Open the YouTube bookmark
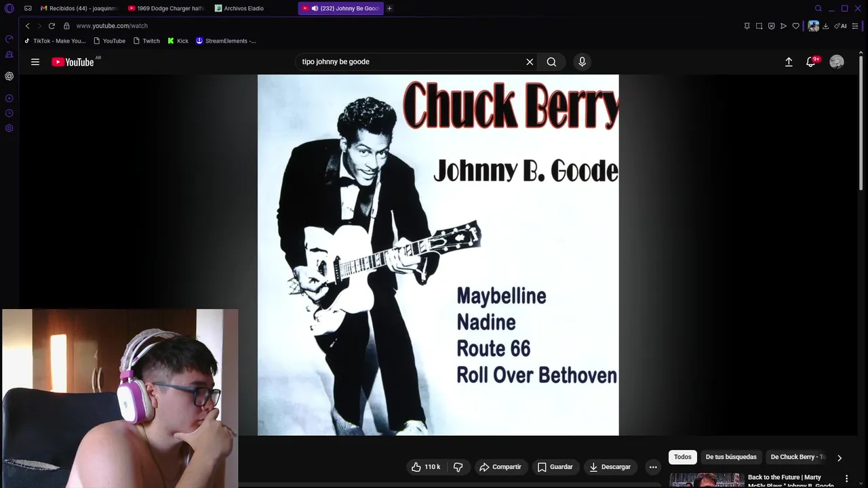868x488 pixels. coord(109,41)
